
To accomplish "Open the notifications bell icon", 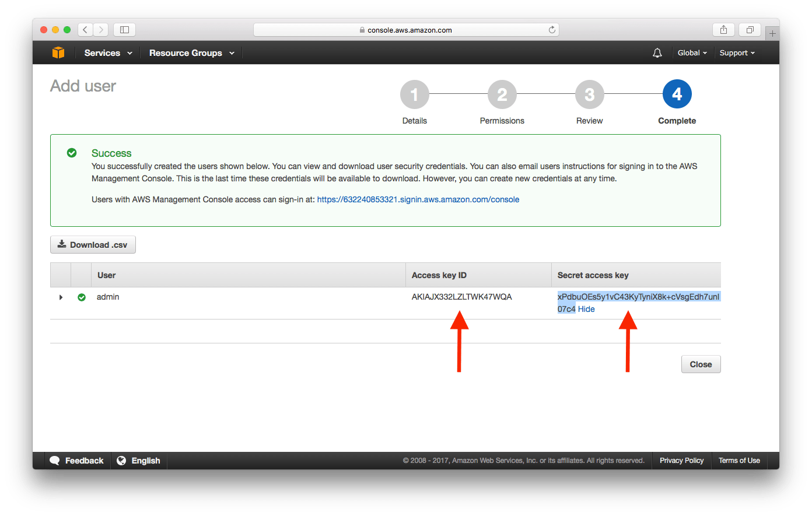I will pyautogui.click(x=657, y=53).
